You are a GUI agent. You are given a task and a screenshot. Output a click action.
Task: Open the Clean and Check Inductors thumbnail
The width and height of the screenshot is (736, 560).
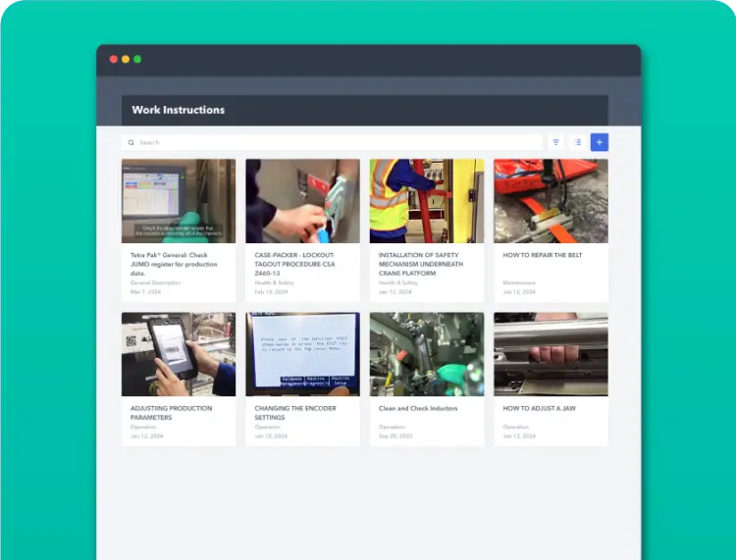coord(427,354)
